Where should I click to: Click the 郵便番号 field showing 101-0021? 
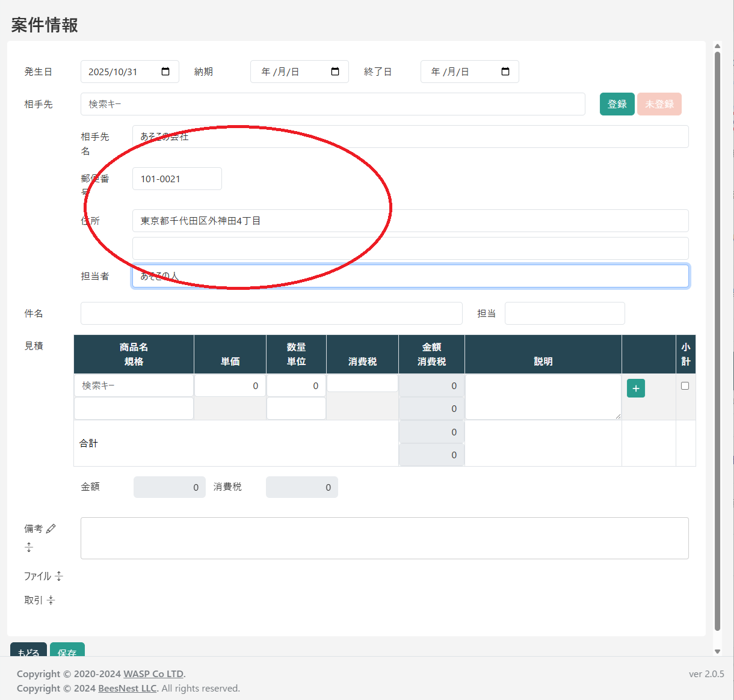click(x=177, y=179)
